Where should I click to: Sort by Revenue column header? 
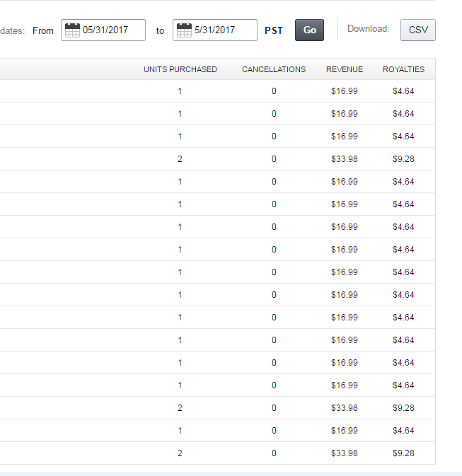pyautogui.click(x=345, y=69)
